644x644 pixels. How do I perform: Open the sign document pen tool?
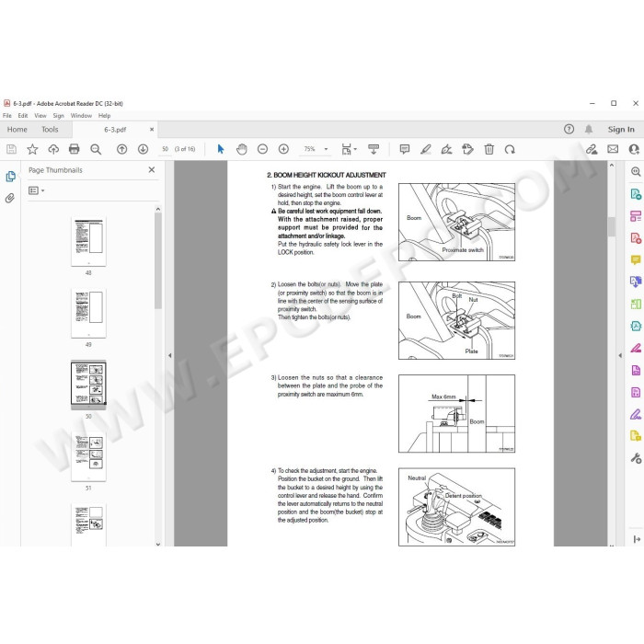coord(446,149)
